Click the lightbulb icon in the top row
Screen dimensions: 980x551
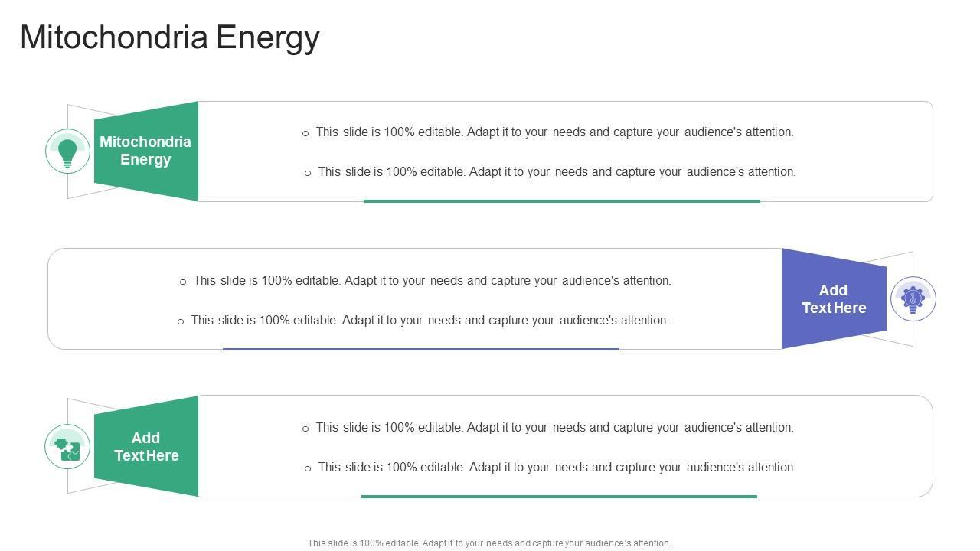(x=67, y=152)
